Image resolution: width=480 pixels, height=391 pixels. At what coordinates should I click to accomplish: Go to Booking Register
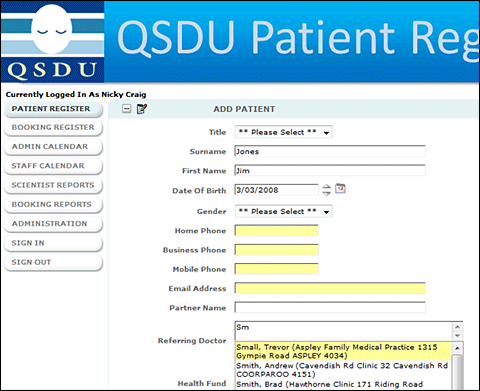[x=53, y=128]
